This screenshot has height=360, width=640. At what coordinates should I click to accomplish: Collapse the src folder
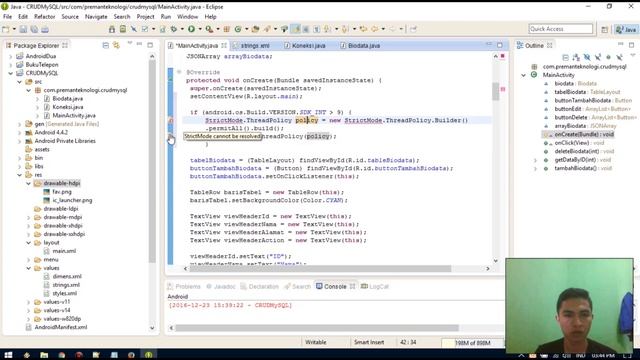tap(19, 82)
